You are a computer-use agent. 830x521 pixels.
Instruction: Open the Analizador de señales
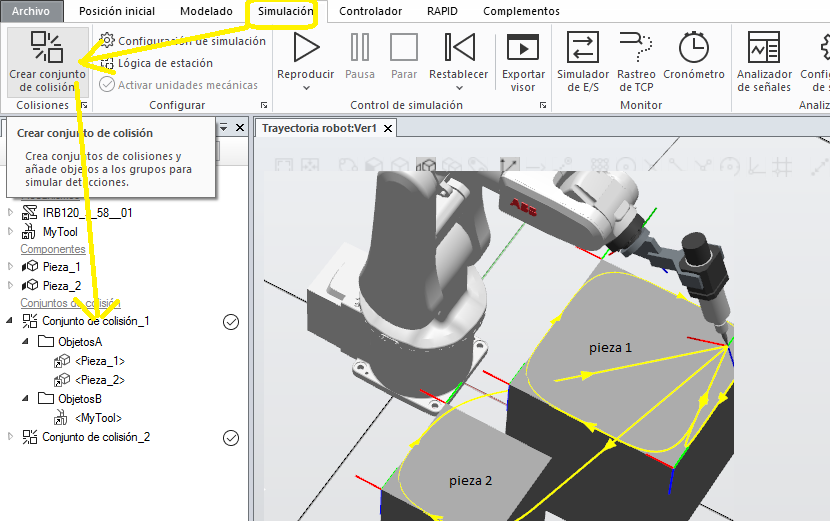[x=764, y=48]
